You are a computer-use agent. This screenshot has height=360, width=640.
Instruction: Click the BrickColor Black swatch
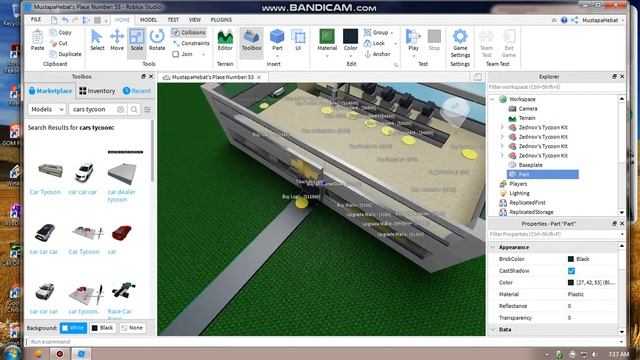tap(571, 259)
